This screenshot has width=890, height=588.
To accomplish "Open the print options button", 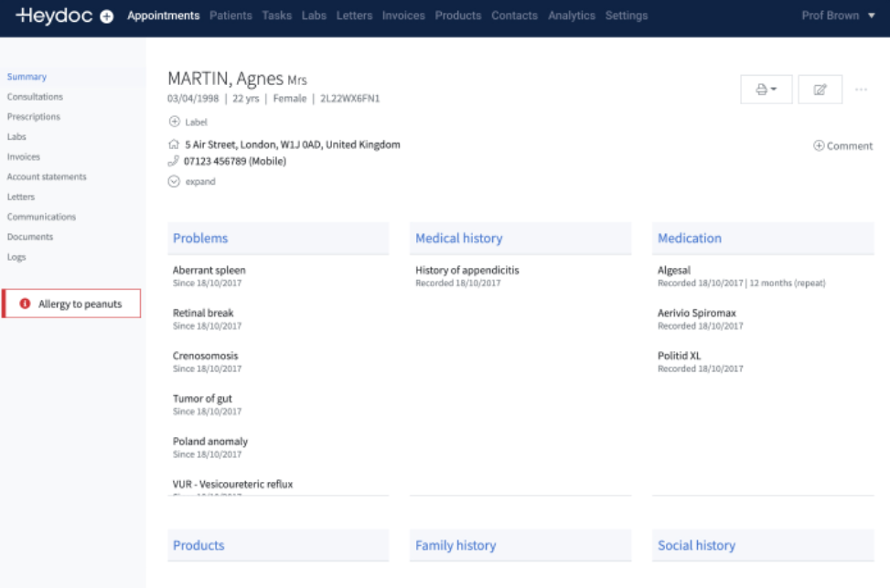I will point(766,90).
